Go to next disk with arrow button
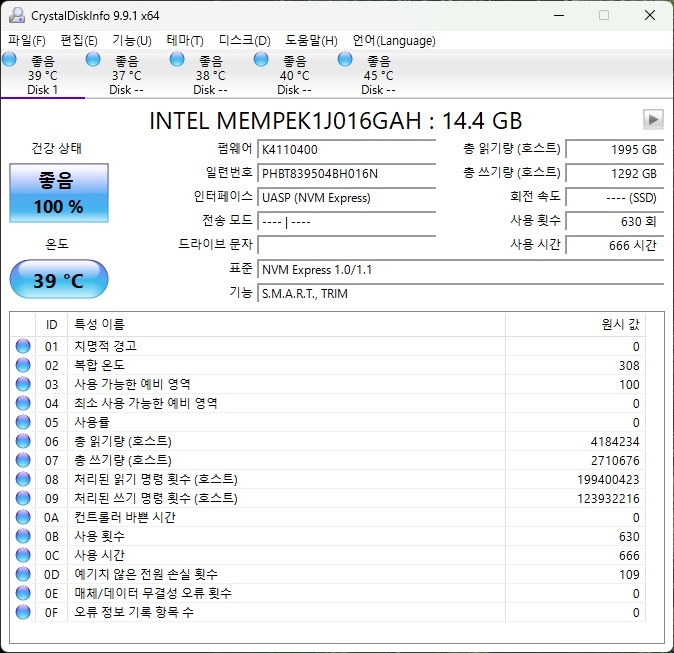Screen dimensions: 674x653 653,119
